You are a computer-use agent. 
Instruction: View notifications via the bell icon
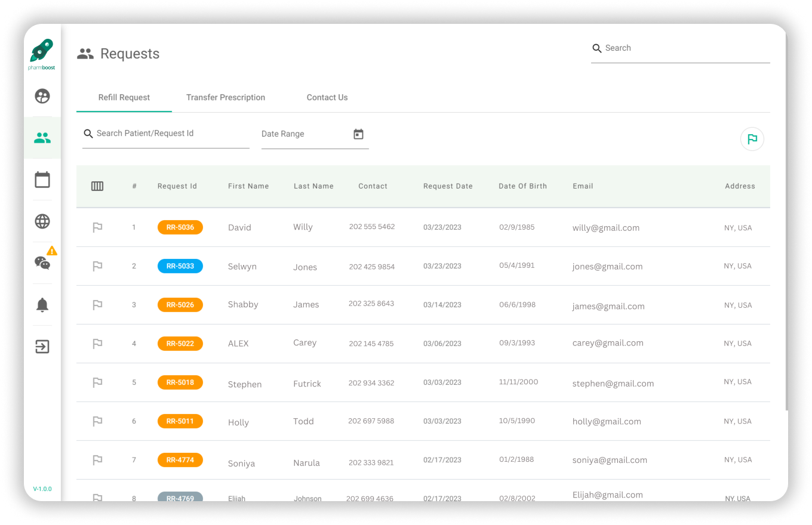point(42,305)
